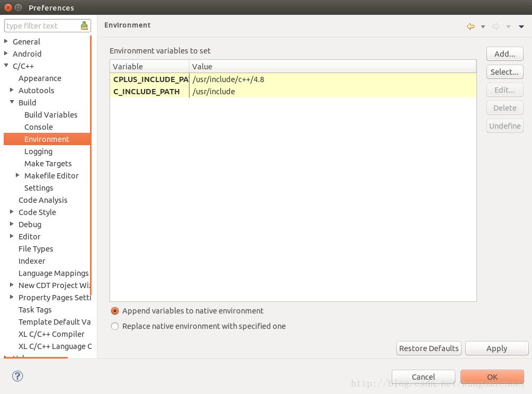The width and height of the screenshot is (532, 394).
Task: Open the XL C/C++ Compiler page
Action: pyautogui.click(x=51, y=334)
